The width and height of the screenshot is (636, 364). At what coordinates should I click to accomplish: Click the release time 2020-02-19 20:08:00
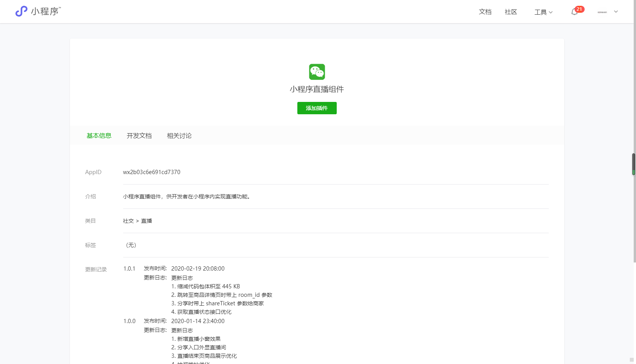point(198,269)
